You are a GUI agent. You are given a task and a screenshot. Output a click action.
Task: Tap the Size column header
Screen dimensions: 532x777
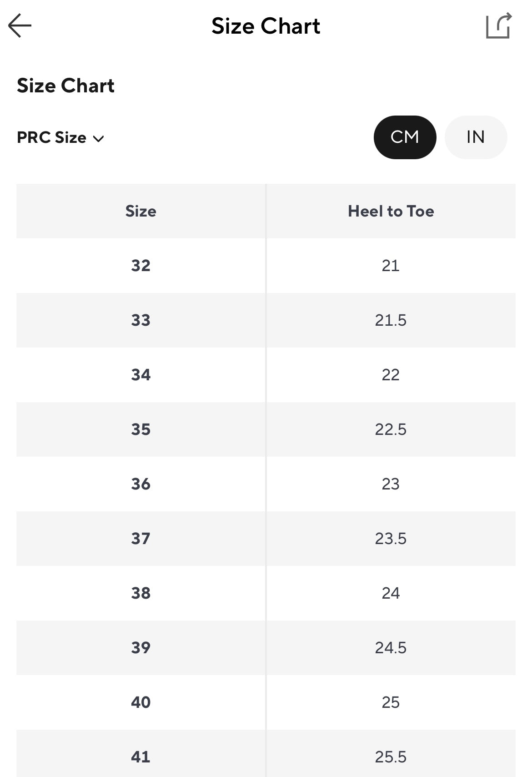point(141,211)
